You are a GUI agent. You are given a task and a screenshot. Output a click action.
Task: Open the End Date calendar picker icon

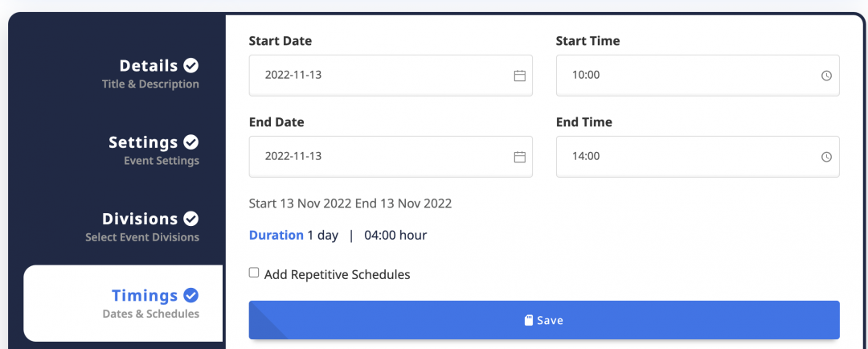point(519,157)
